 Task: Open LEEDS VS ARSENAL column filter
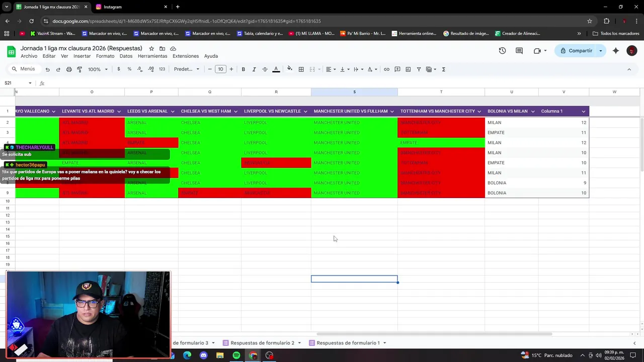pyautogui.click(x=172, y=111)
